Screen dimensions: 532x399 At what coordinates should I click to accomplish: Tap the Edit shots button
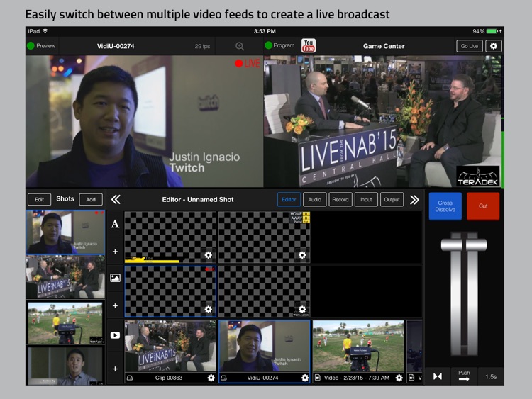(x=39, y=199)
